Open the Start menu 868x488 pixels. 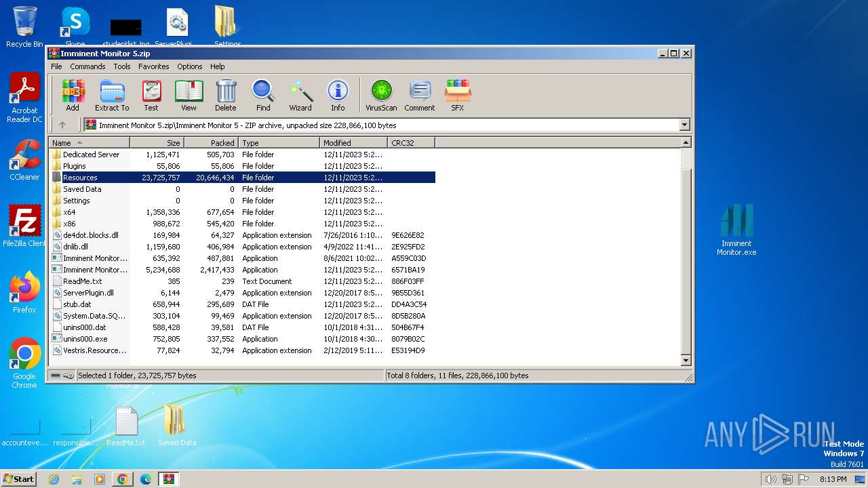[18, 479]
